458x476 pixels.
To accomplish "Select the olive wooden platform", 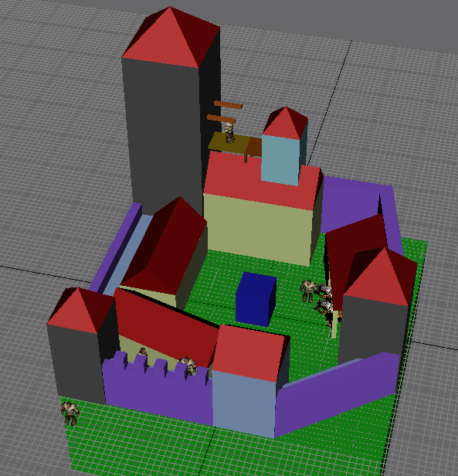I will (x=229, y=143).
